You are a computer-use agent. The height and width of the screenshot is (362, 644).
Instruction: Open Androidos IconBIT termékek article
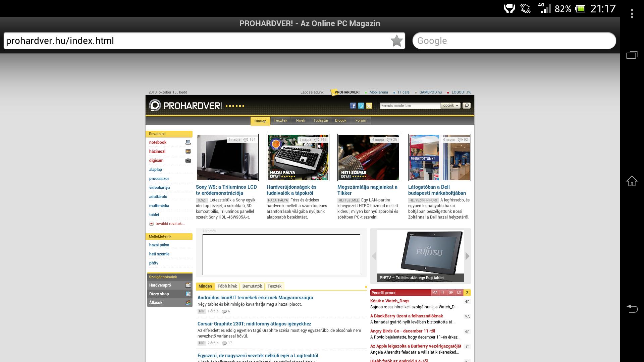tap(255, 298)
